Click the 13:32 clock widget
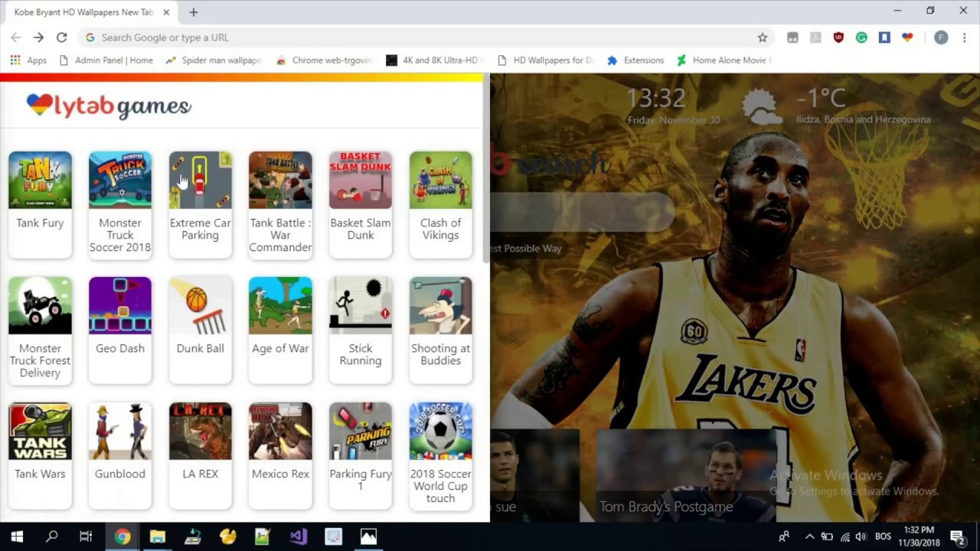Viewport: 980px width, 551px height. tap(656, 98)
